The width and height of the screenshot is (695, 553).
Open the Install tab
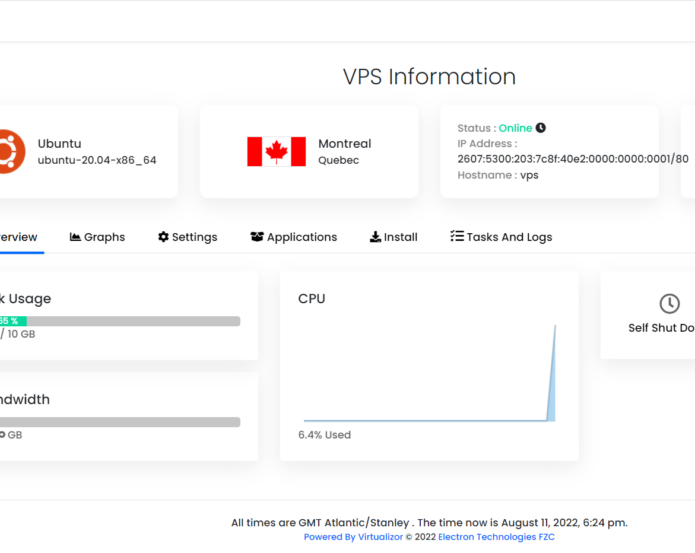tap(394, 237)
